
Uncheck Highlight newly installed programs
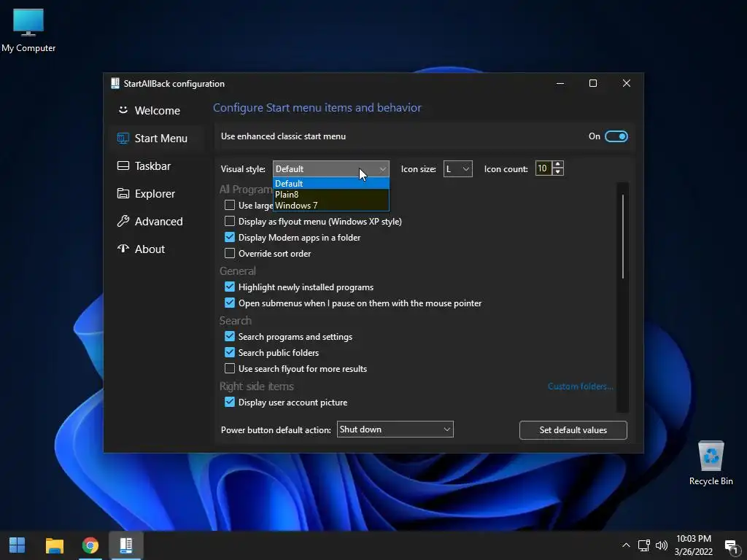click(230, 287)
